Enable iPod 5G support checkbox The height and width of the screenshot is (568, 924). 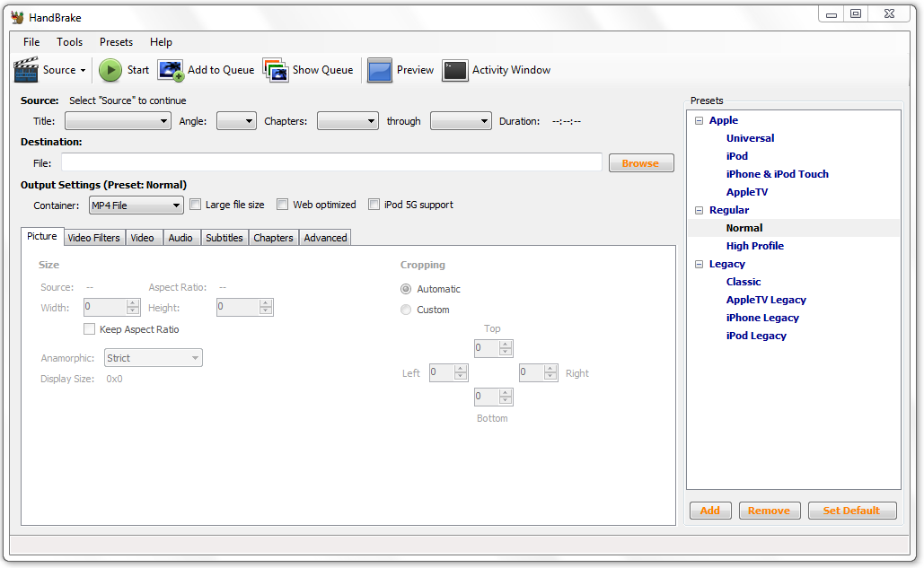click(x=374, y=205)
